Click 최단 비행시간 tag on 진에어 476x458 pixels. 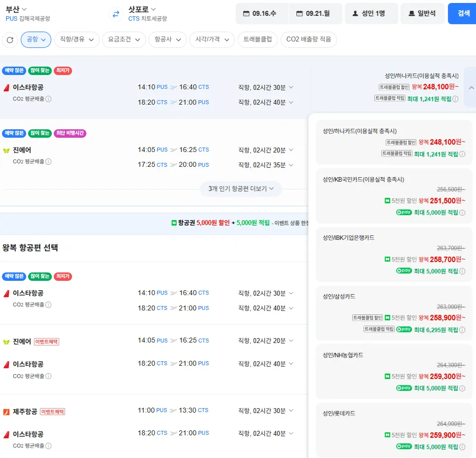70,133
